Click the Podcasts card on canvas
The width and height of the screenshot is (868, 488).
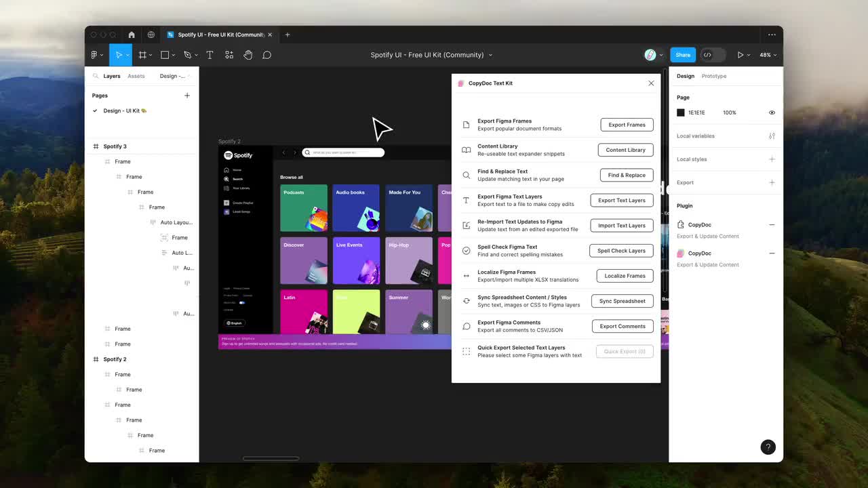304,208
